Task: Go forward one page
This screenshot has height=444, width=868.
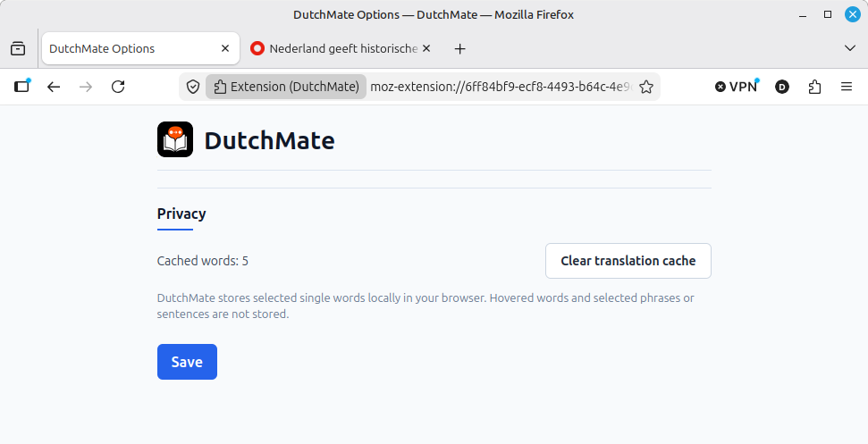Action: coord(86,87)
